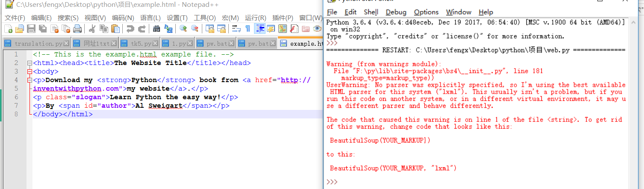644x189 pixels.
Task: Open Find with the binoculars icon
Action: [157, 29]
